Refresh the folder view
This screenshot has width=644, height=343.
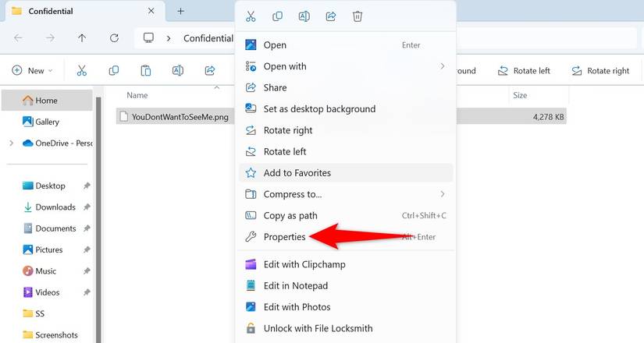114,38
